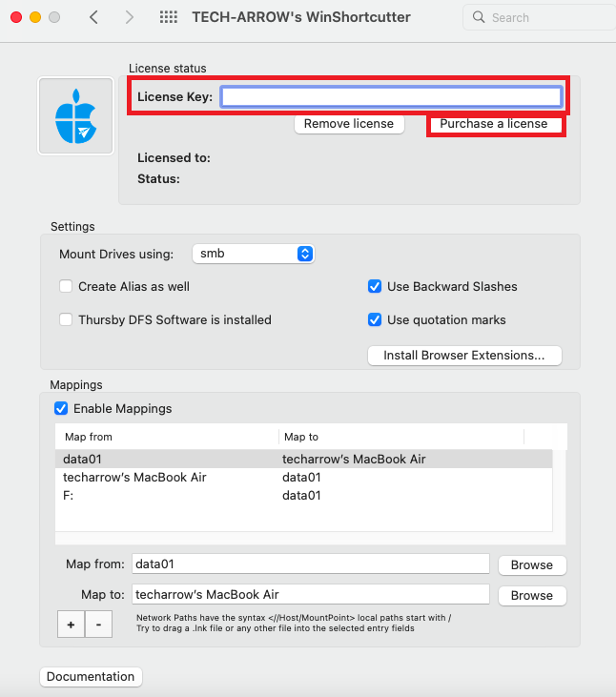
Task: Close the window with red button
Action: click(16, 17)
